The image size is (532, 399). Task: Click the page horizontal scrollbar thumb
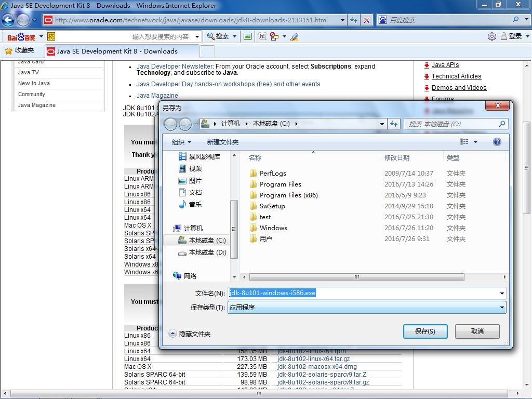pyautogui.click(x=259, y=393)
